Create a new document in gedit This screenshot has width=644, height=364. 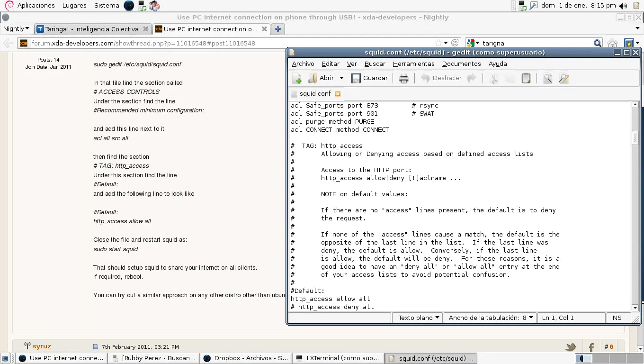point(297,78)
